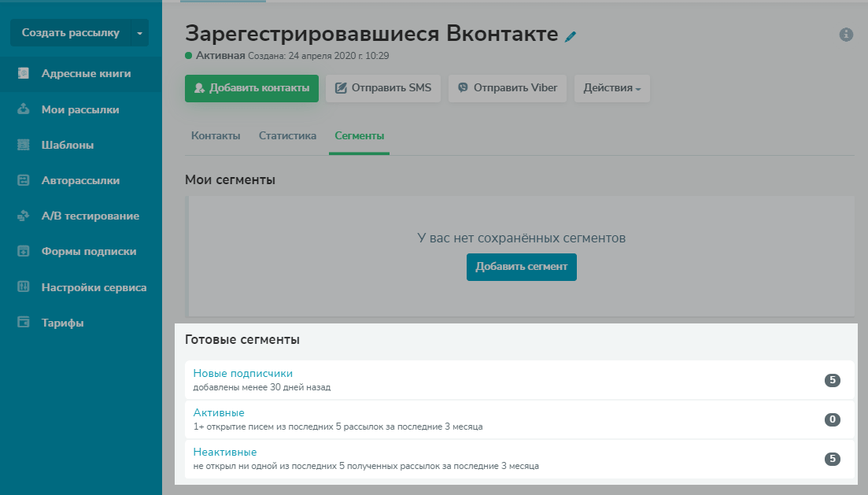868x495 pixels.
Task: Click the My campaigns sidebar icon
Action: coord(24,109)
